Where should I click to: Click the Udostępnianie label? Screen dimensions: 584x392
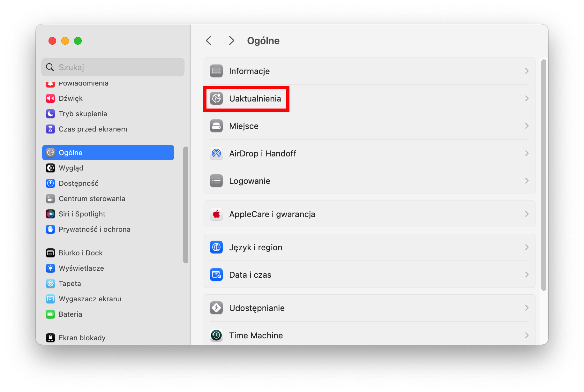(x=257, y=308)
